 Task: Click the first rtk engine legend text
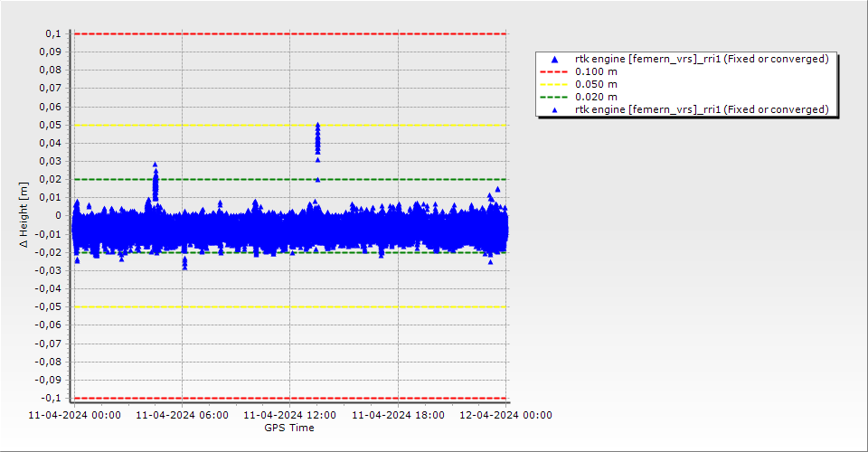[x=702, y=59]
